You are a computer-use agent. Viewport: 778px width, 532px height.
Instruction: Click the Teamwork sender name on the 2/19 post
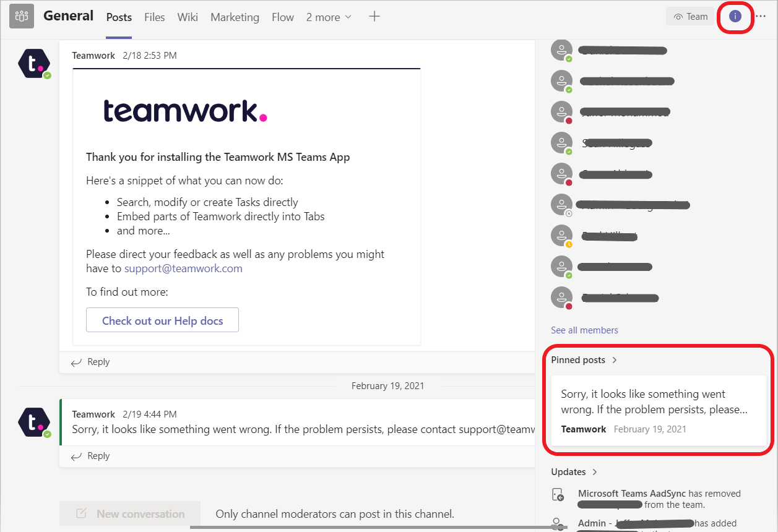[93, 414]
